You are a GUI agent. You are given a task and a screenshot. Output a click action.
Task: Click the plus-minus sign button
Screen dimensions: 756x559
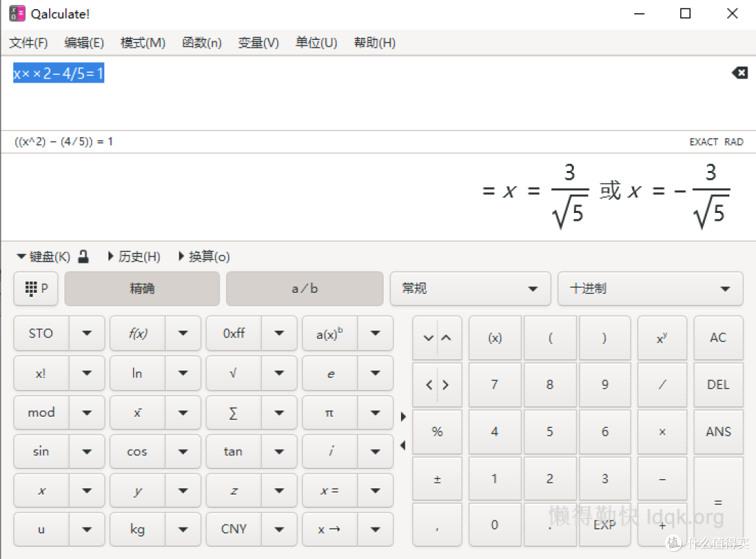click(x=437, y=479)
